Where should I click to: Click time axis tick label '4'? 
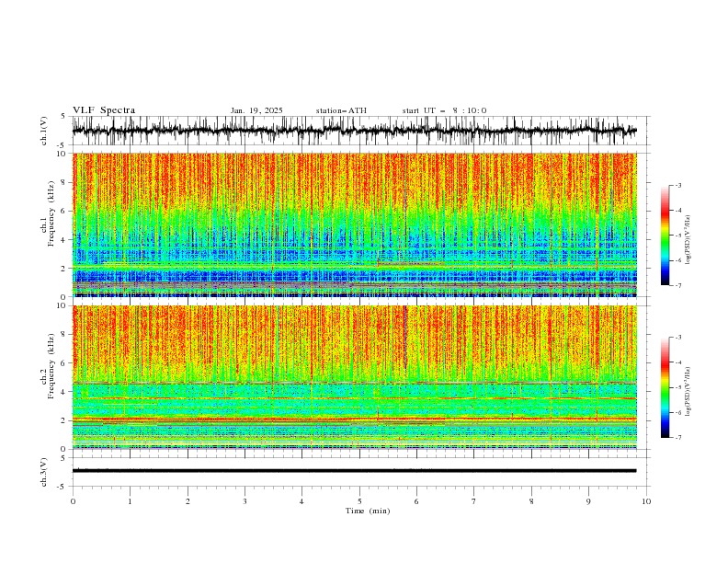[301, 501]
